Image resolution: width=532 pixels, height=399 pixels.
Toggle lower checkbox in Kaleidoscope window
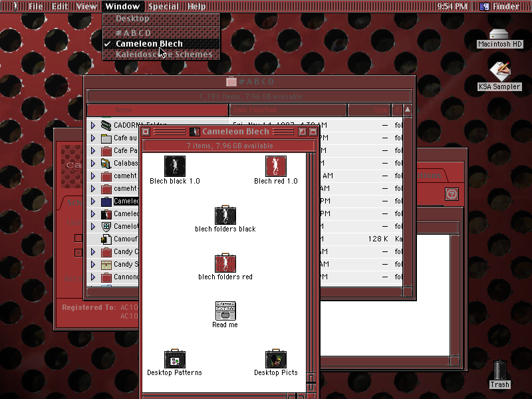(78, 253)
